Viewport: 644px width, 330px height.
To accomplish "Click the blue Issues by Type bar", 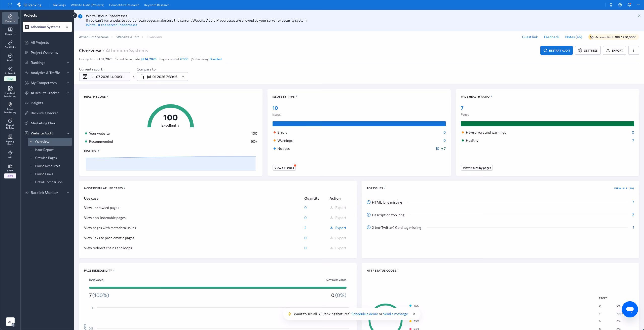I will tap(359, 124).
